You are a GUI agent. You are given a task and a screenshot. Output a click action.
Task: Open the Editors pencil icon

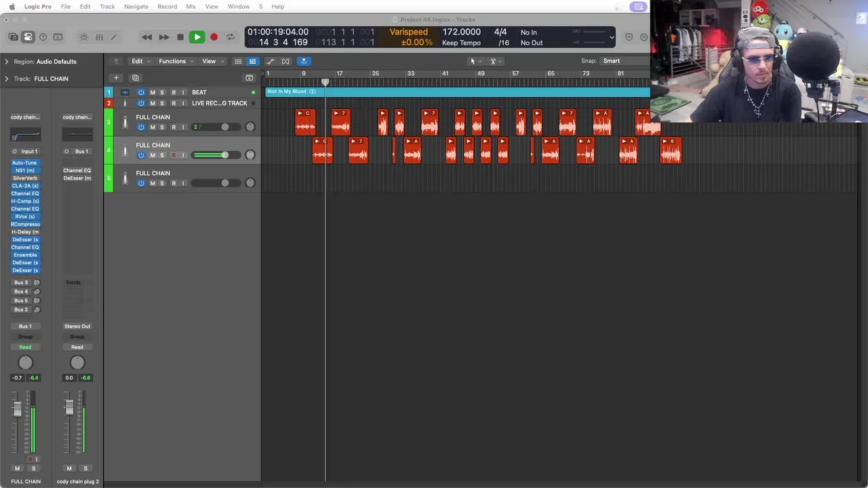113,37
